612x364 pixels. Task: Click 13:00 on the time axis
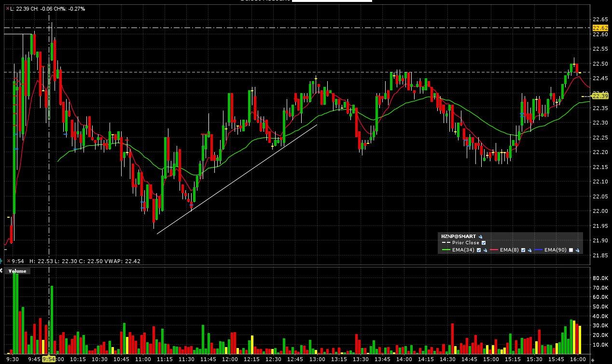(317, 359)
